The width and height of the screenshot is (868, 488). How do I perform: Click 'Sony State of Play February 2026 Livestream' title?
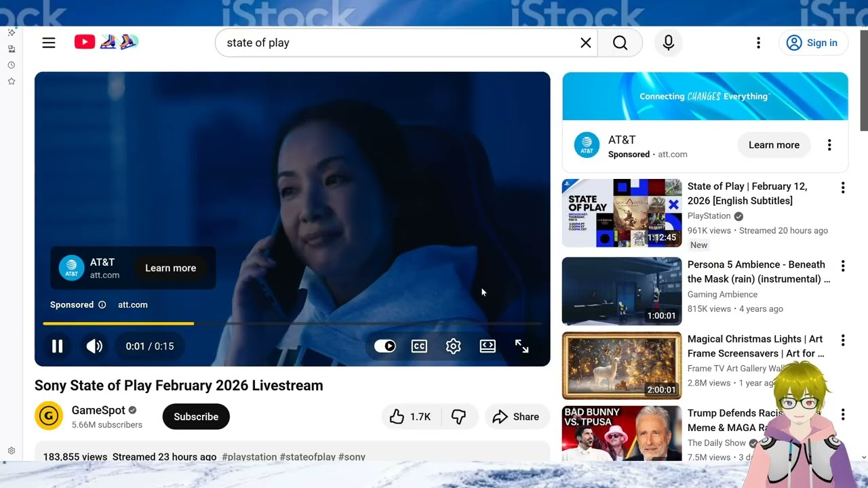(x=179, y=386)
